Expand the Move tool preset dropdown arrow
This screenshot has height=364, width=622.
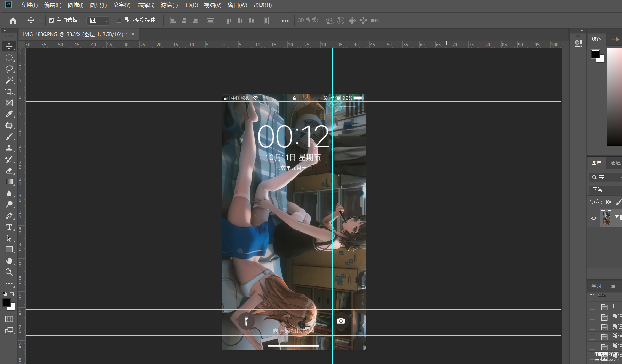point(40,21)
